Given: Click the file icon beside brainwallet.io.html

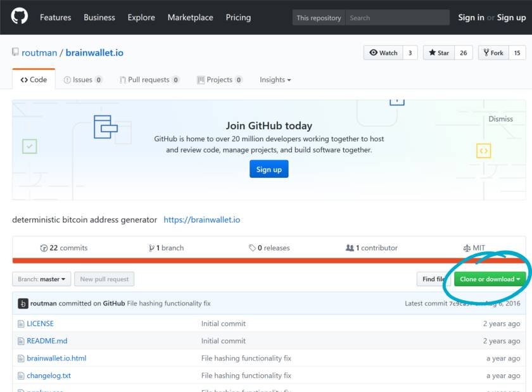Looking at the screenshot, I should (x=21, y=358).
